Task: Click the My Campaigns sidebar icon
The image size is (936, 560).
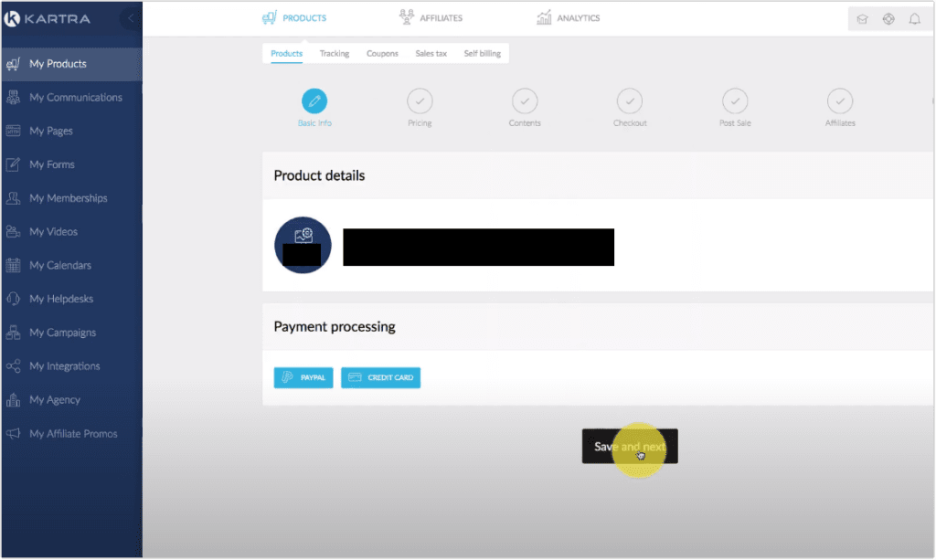Action: pos(13,333)
